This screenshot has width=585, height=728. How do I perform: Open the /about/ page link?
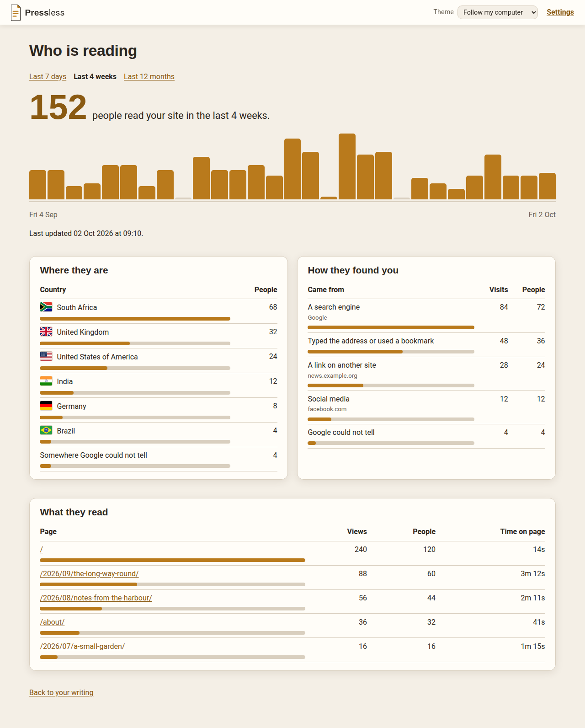pyautogui.click(x=52, y=622)
